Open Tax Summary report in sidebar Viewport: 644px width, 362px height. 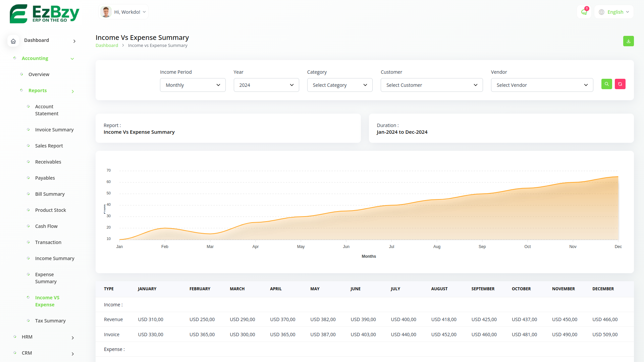50,321
